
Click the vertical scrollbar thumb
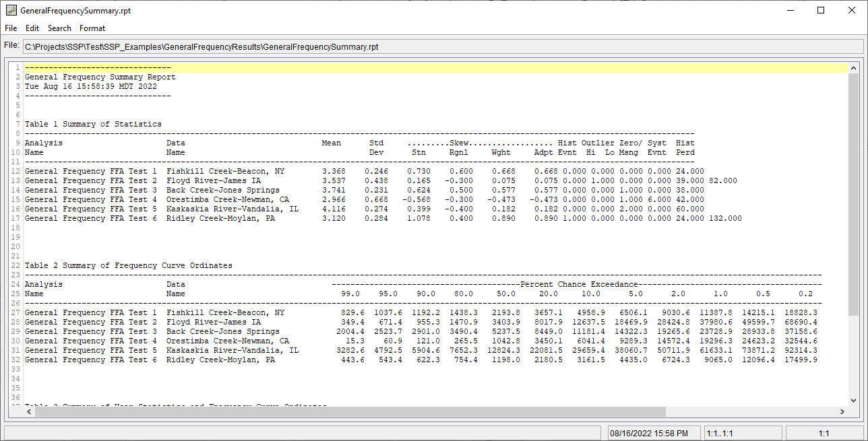click(853, 195)
